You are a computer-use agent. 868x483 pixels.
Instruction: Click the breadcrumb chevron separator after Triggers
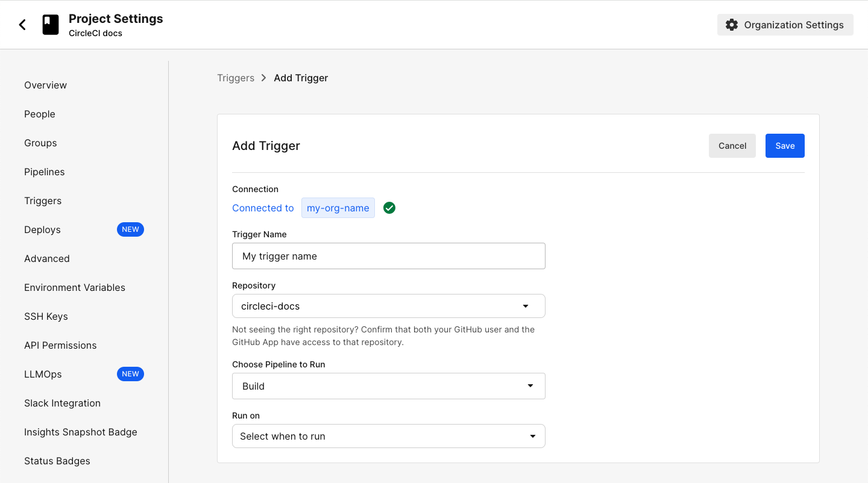click(x=264, y=78)
